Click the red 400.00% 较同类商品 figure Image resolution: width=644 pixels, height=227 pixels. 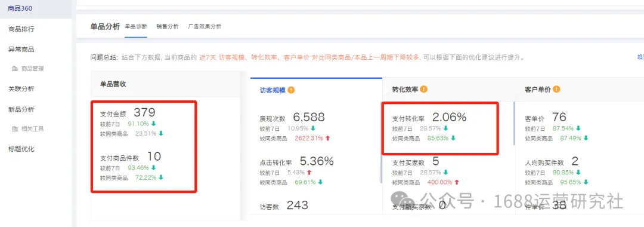pyautogui.click(x=439, y=182)
